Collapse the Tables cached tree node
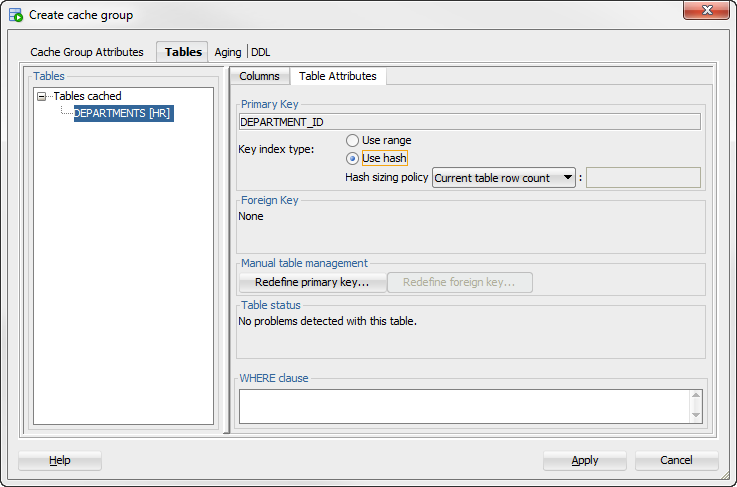 [42, 96]
